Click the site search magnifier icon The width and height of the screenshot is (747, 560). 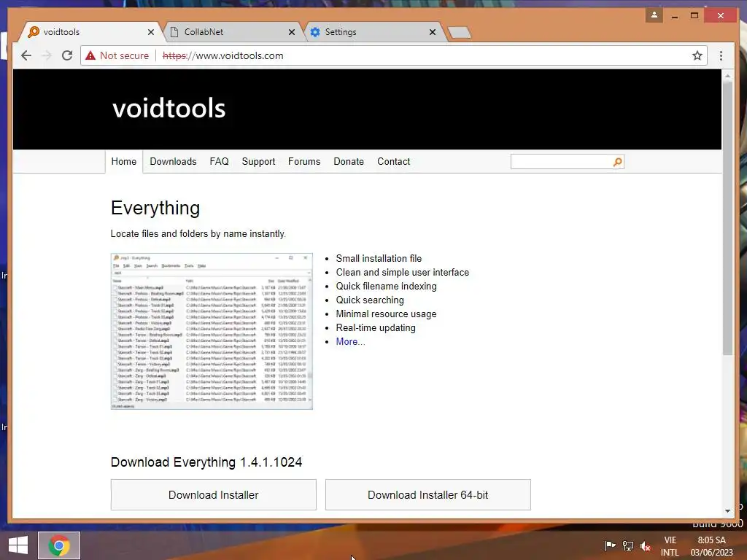[x=617, y=162]
